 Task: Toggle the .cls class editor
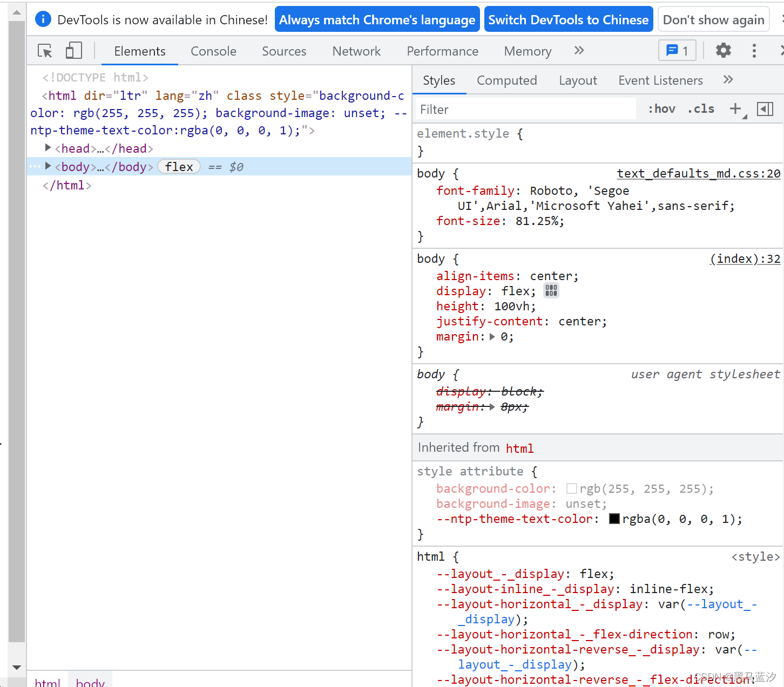tap(701, 109)
